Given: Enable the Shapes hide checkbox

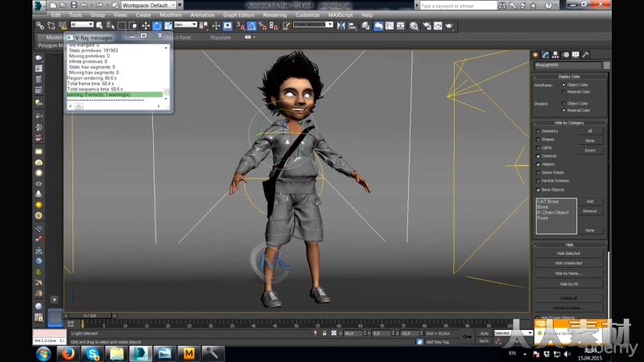Looking at the screenshot, I should pos(538,139).
